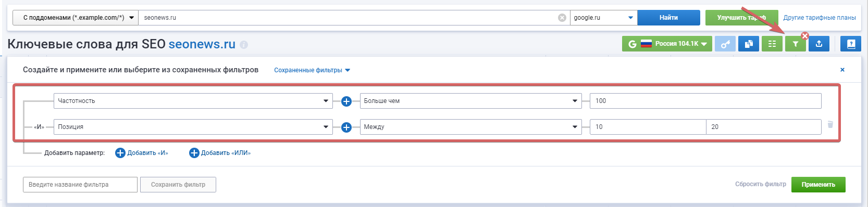
Task: Expand Сохраненные фильтры menu
Action: click(x=312, y=70)
